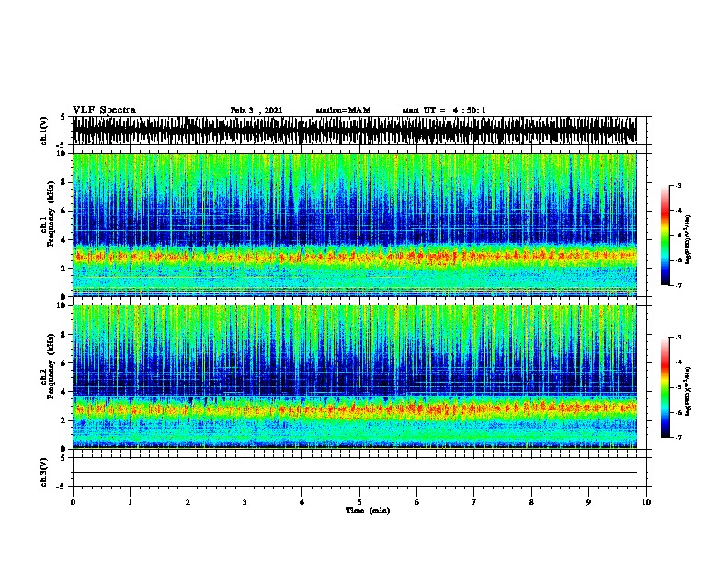
Task: Click time axis tick label "6"
Action: [417, 502]
